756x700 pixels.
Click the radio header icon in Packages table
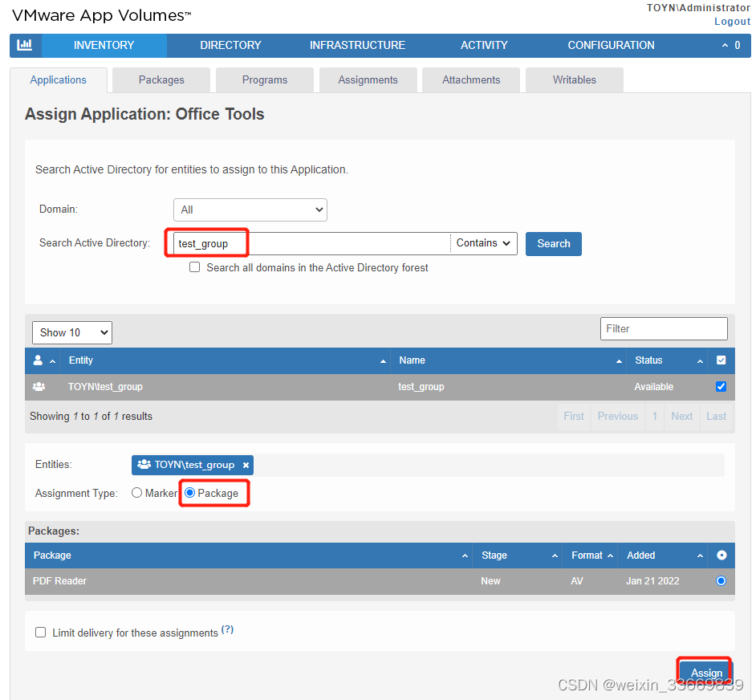721,556
